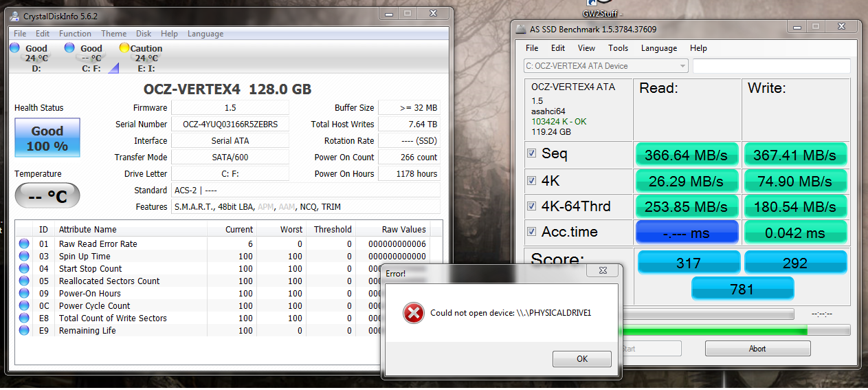Viewport: 868px width, 390px height.
Task: Click the Good 100 % health status button
Action: pos(47,138)
